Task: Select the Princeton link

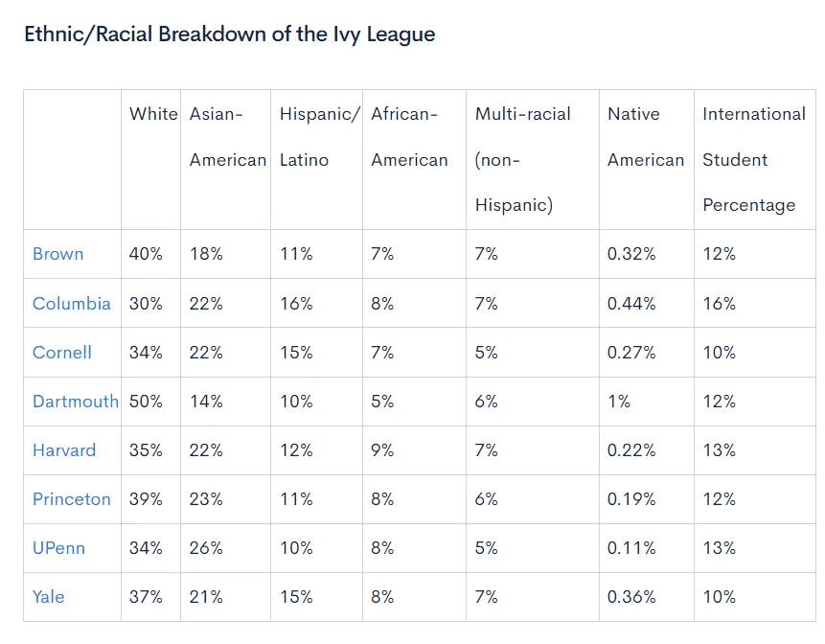Action: [x=72, y=498]
